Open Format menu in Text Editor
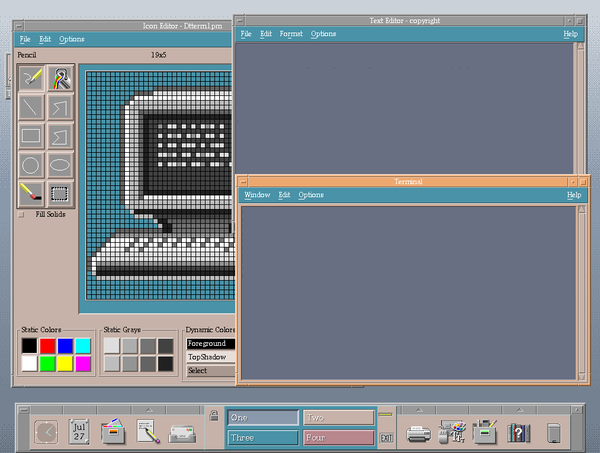This screenshot has height=453, width=600. pyautogui.click(x=291, y=34)
